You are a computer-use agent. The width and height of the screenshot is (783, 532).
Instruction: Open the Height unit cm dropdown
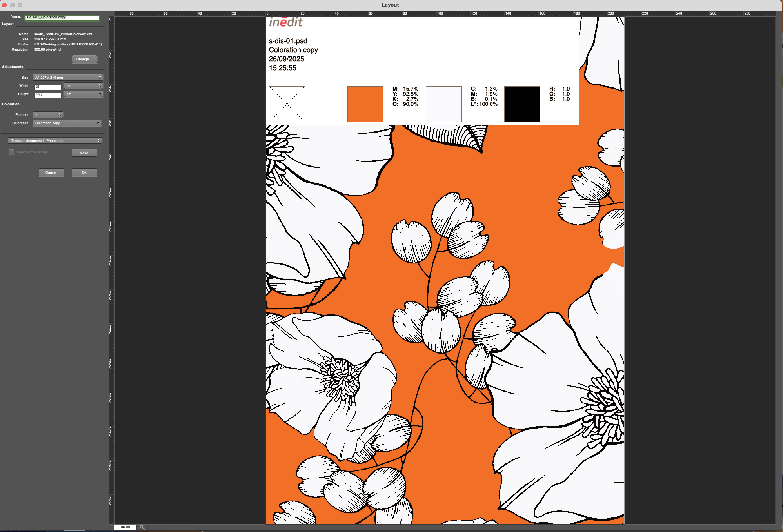click(83, 94)
